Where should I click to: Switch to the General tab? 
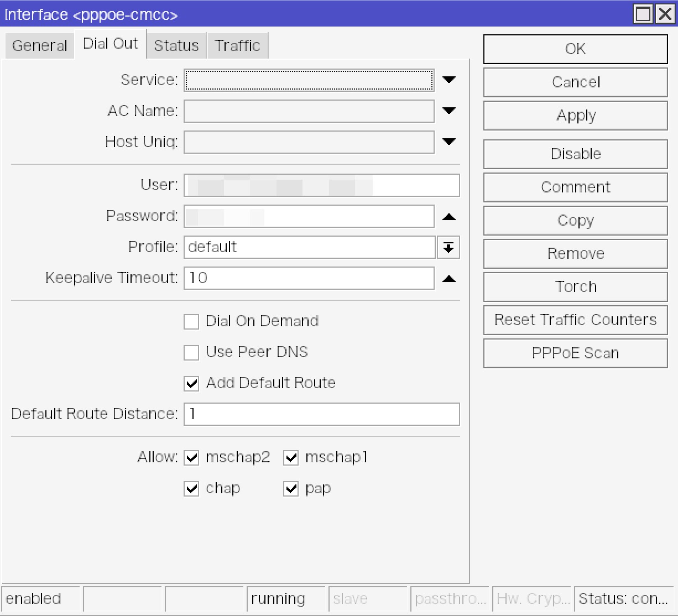click(39, 45)
